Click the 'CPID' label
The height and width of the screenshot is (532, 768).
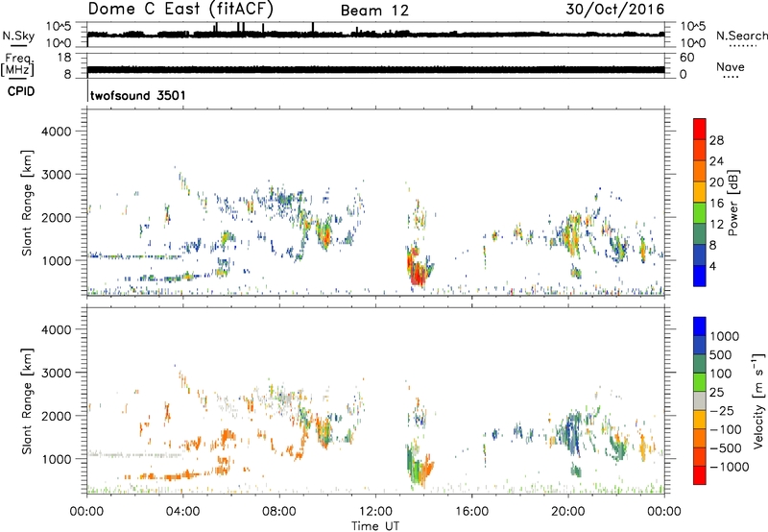[21, 91]
